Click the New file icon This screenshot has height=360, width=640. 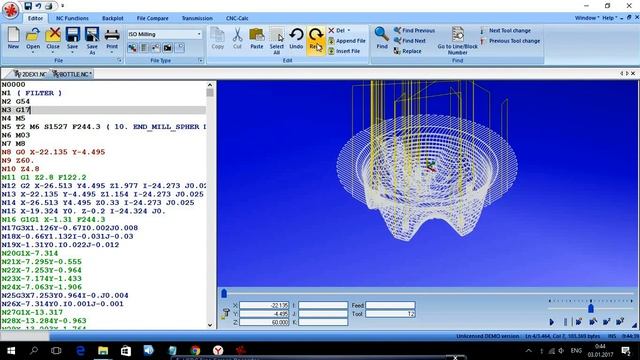pos(13,35)
